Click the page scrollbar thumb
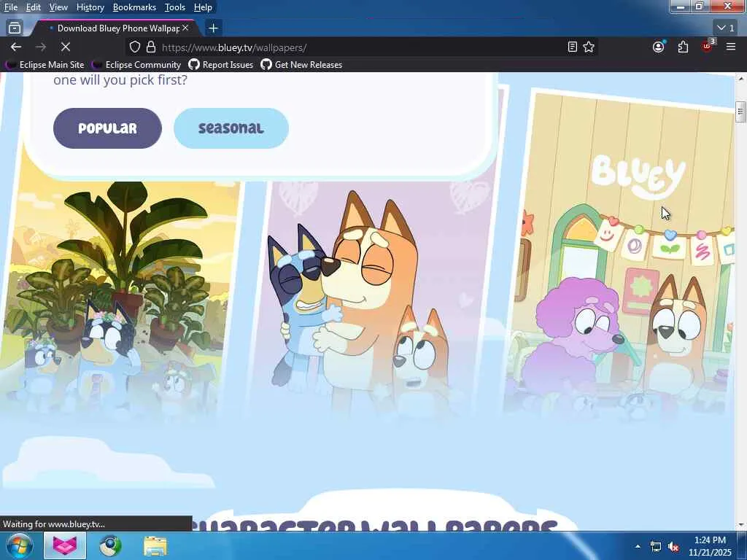 [740, 112]
